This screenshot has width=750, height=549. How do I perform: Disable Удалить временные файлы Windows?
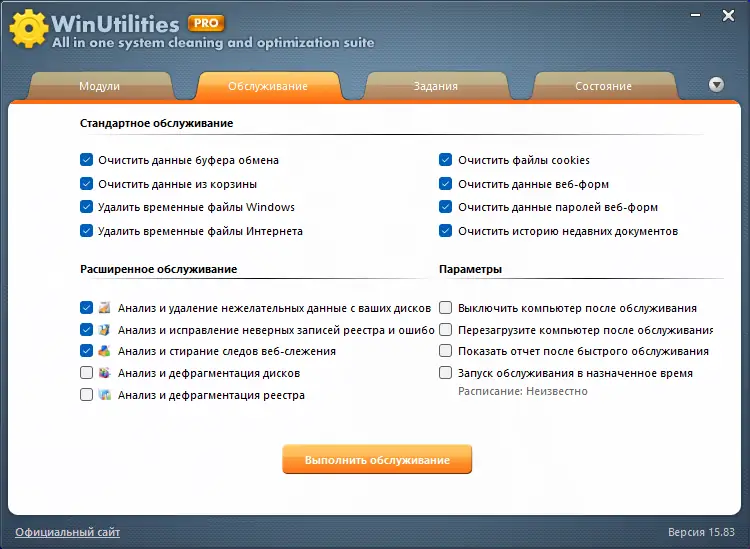pyautogui.click(x=86, y=207)
